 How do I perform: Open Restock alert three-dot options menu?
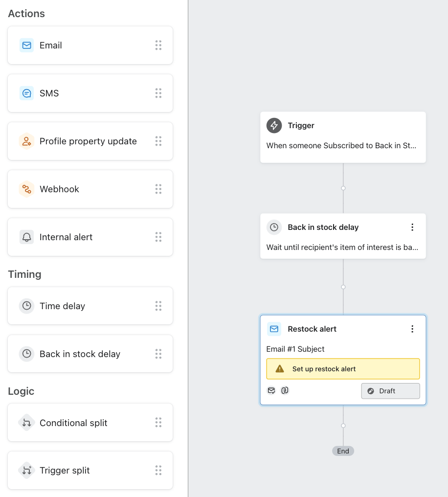(x=412, y=329)
